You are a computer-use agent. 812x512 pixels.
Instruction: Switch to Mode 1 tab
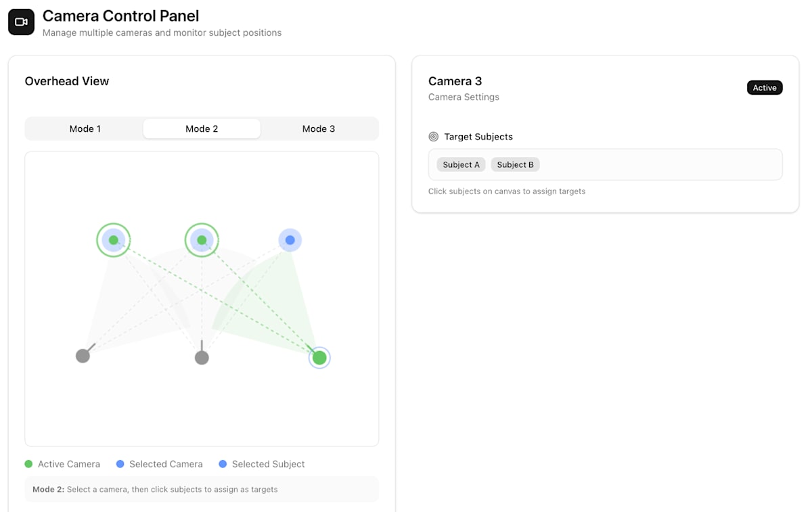[85, 129]
